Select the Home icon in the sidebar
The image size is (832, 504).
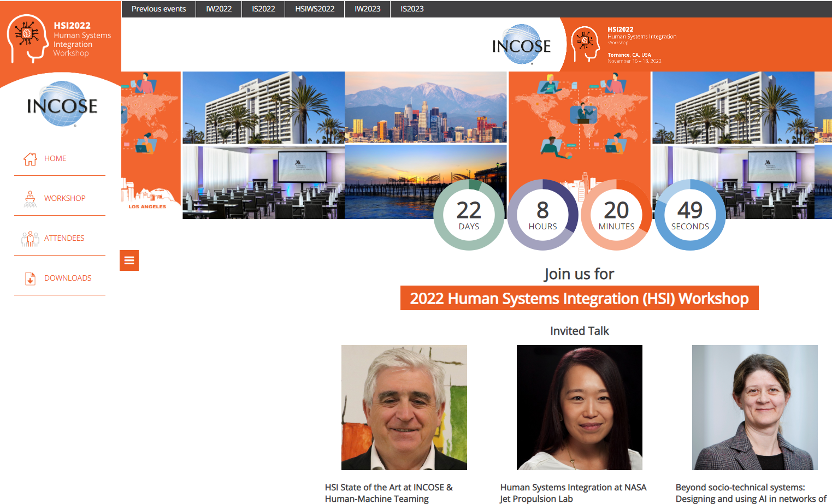[x=30, y=158]
